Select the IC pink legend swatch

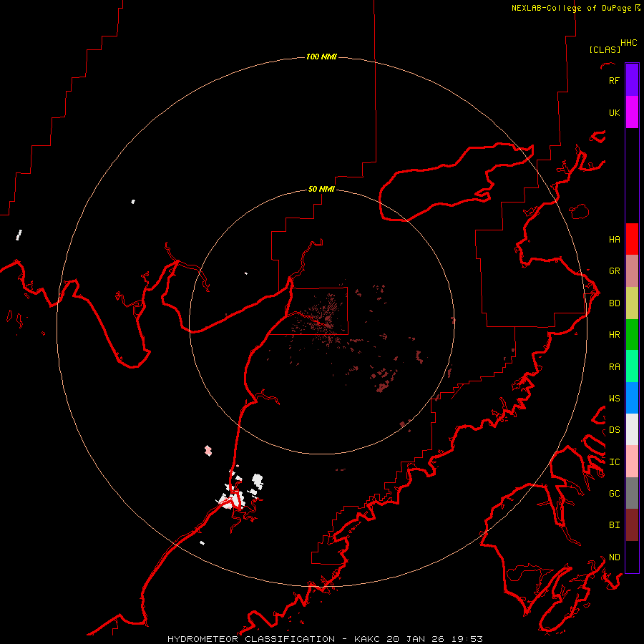pos(632,462)
